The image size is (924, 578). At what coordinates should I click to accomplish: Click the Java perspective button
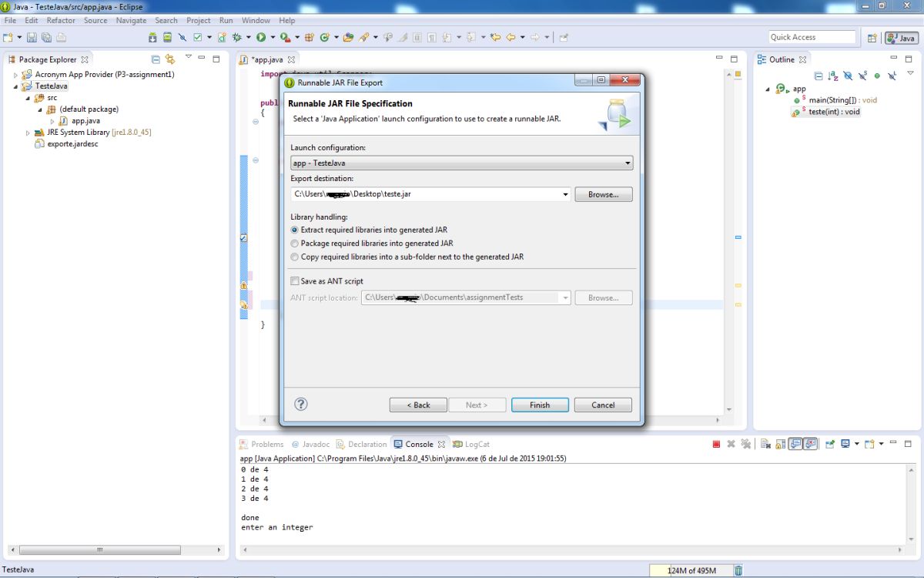tap(901, 38)
